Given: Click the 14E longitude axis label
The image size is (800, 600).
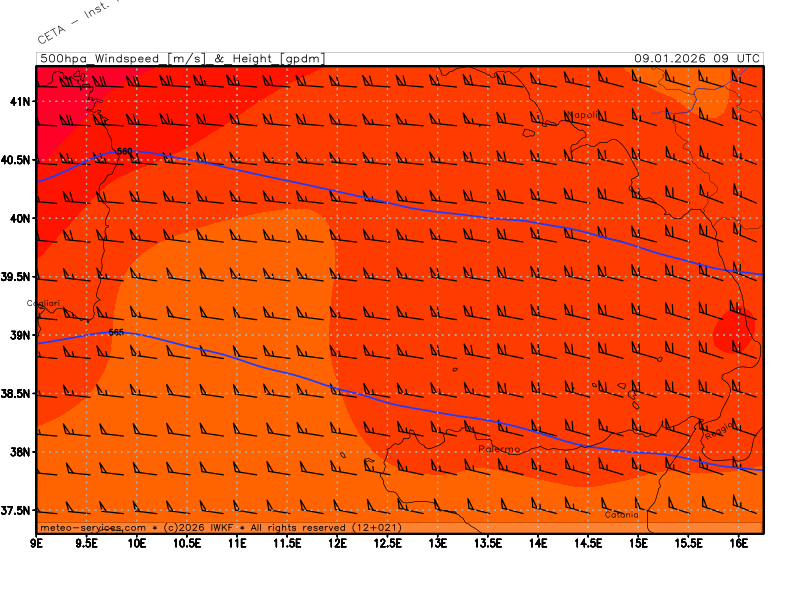Looking at the screenshot, I should [x=538, y=543].
